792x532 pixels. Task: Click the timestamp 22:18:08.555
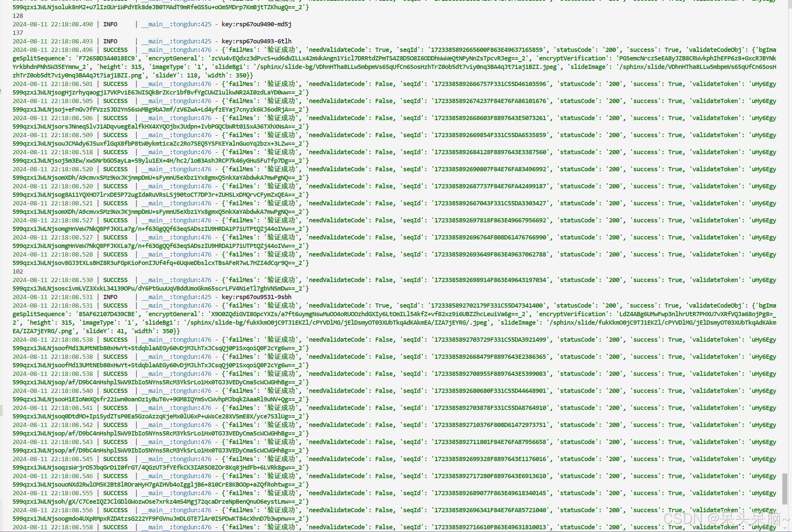pyautogui.click(x=72, y=493)
